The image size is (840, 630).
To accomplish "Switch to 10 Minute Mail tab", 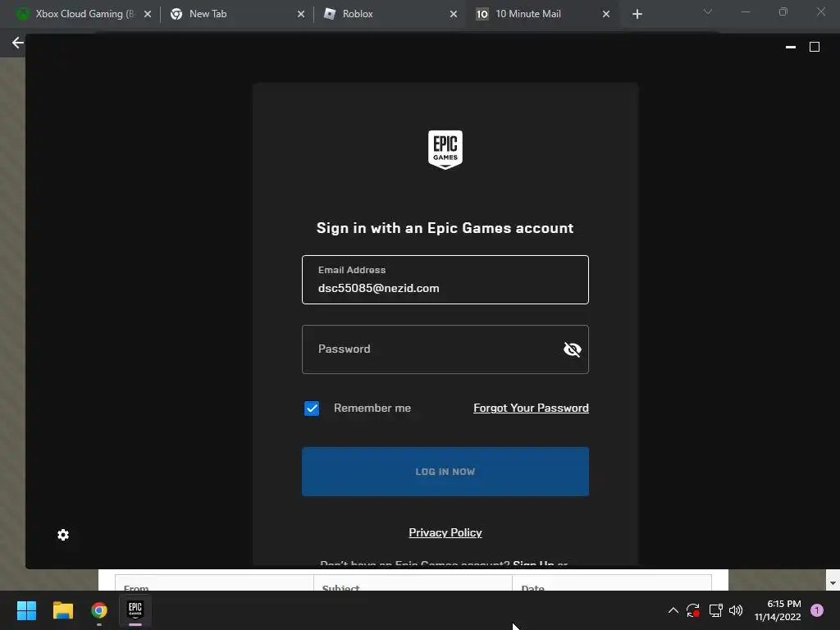I will (543, 14).
